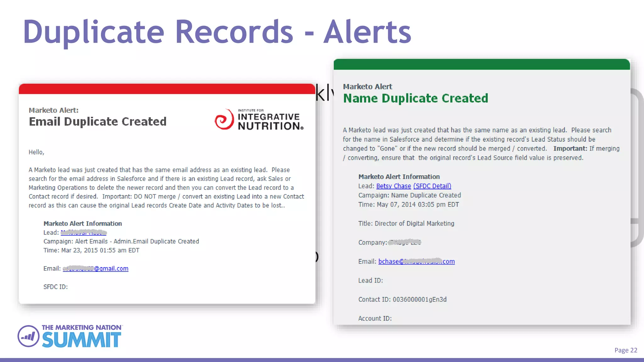This screenshot has width=644, height=362.
Task: Click the Marketing Nation Summit circle logo
Action: tap(29, 336)
